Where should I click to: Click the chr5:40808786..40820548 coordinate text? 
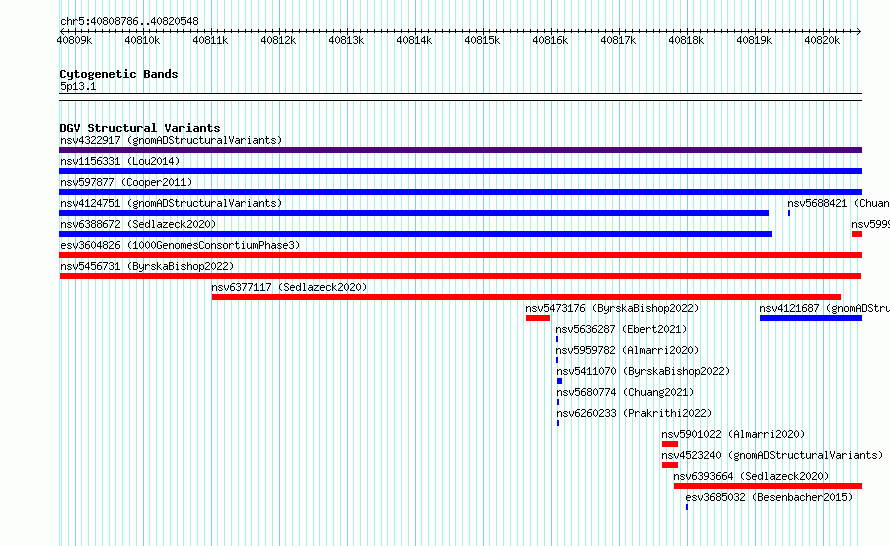pos(129,22)
